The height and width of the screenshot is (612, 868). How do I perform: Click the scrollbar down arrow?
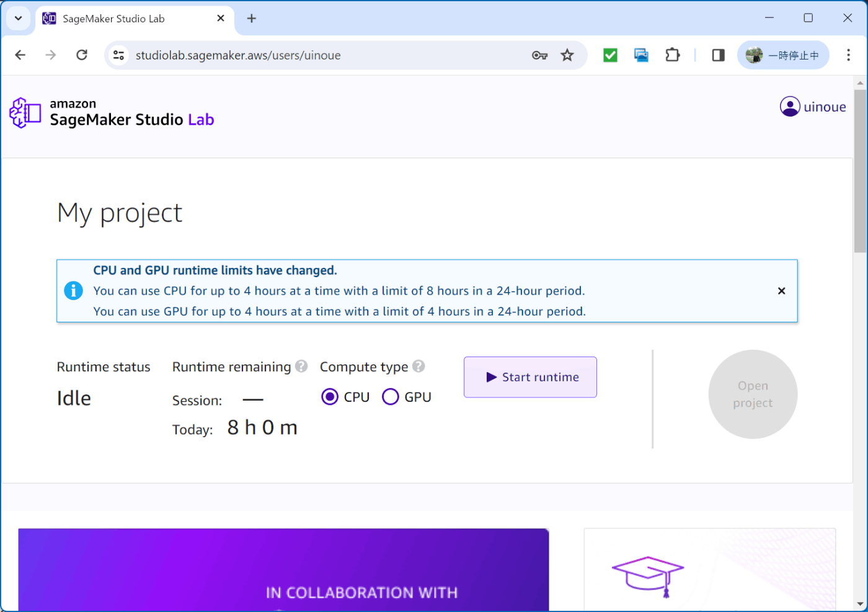point(860,604)
